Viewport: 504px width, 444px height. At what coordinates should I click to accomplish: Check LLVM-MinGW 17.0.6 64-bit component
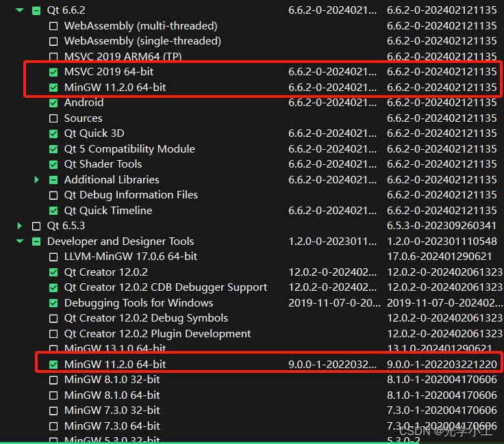click(x=53, y=257)
